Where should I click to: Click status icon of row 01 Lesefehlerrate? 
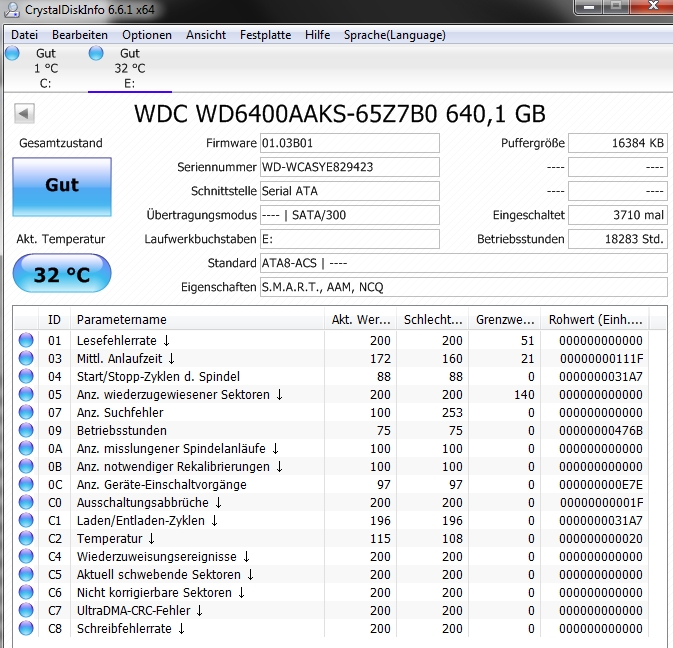26,340
